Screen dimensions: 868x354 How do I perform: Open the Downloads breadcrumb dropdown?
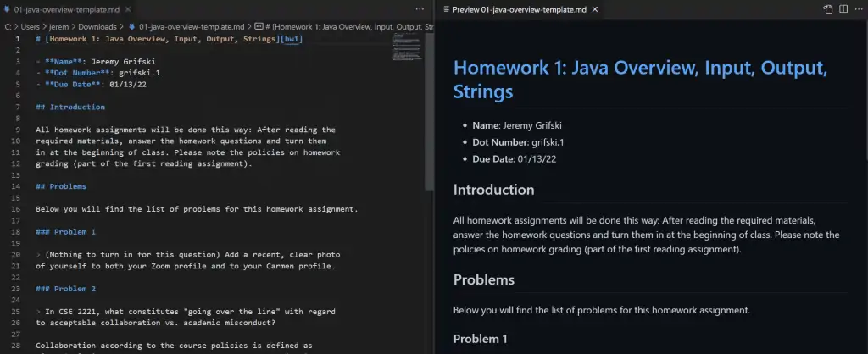tap(97, 26)
